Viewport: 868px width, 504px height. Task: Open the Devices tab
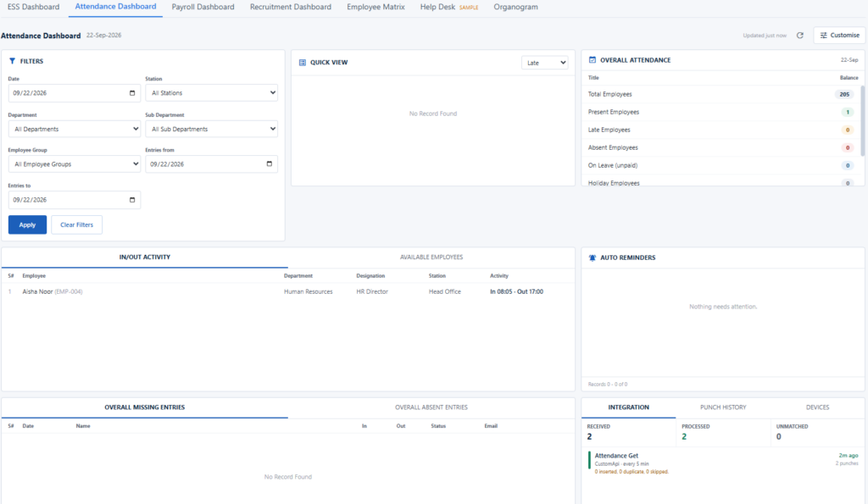(817, 407)
